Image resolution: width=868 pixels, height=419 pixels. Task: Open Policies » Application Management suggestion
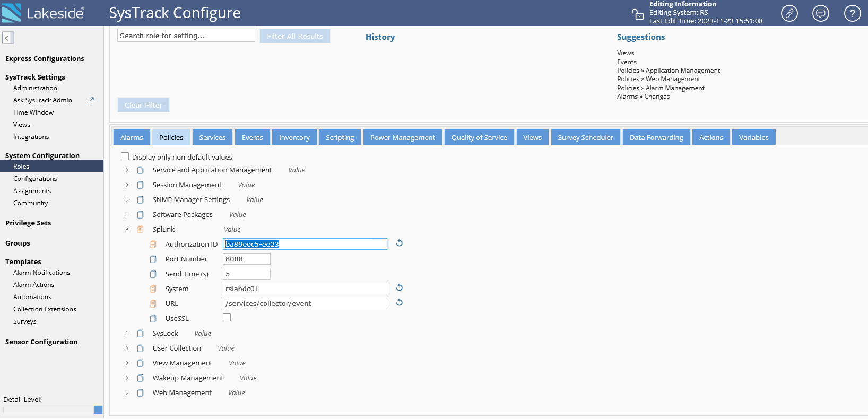(669, 71)
